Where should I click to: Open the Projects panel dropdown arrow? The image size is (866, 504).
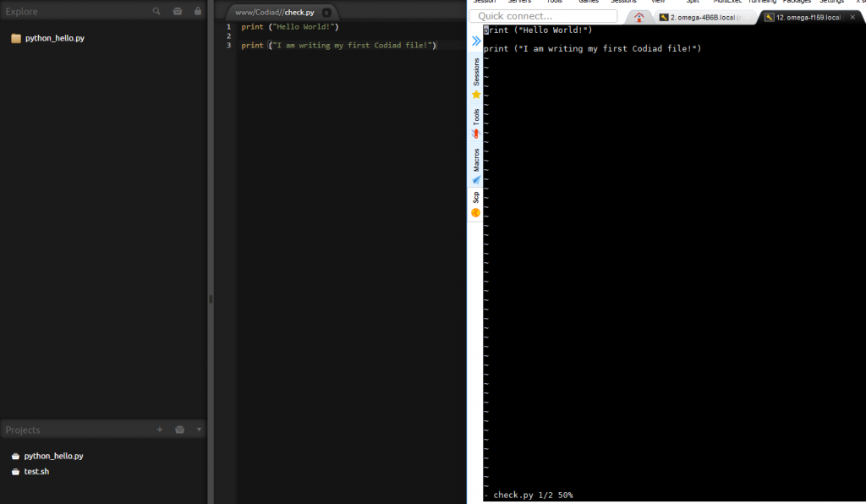[x=197, y=430]
